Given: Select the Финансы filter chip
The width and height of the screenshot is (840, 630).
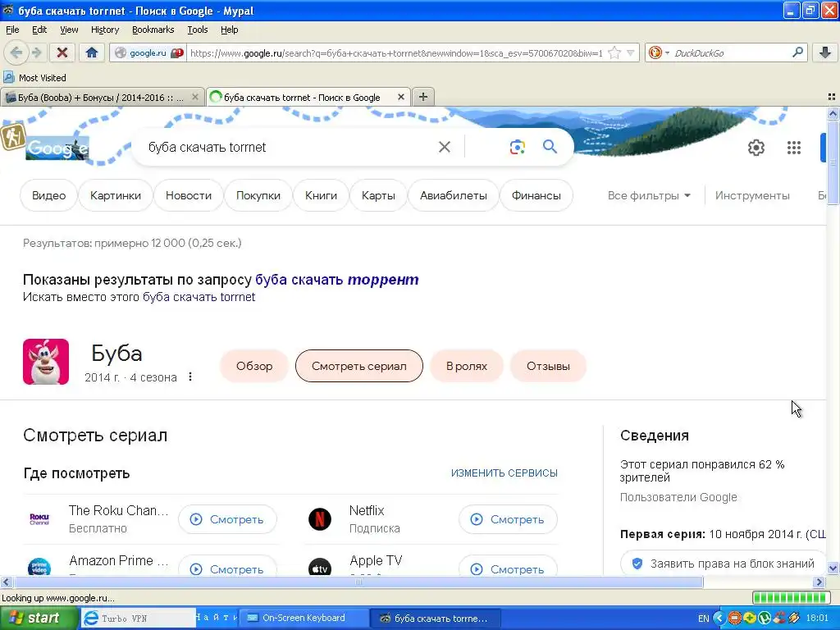Looking at the screenshot, I should 536,195.
